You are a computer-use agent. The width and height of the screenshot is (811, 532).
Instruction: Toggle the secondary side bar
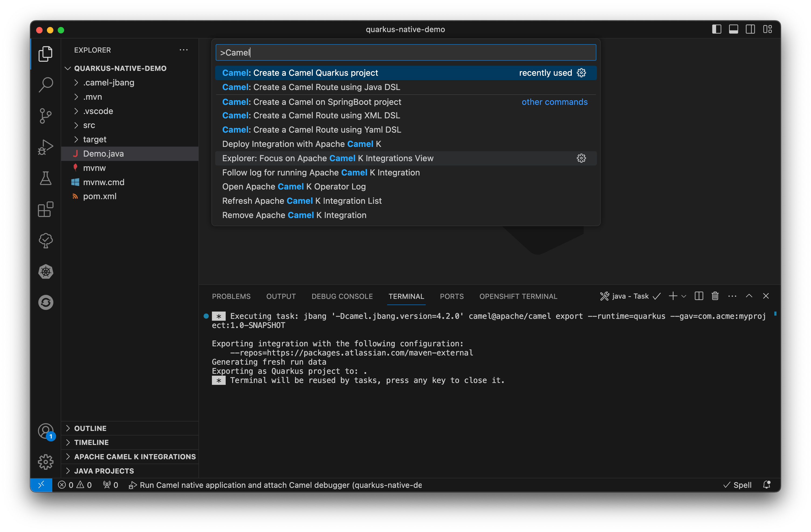[x=750, y=29]
